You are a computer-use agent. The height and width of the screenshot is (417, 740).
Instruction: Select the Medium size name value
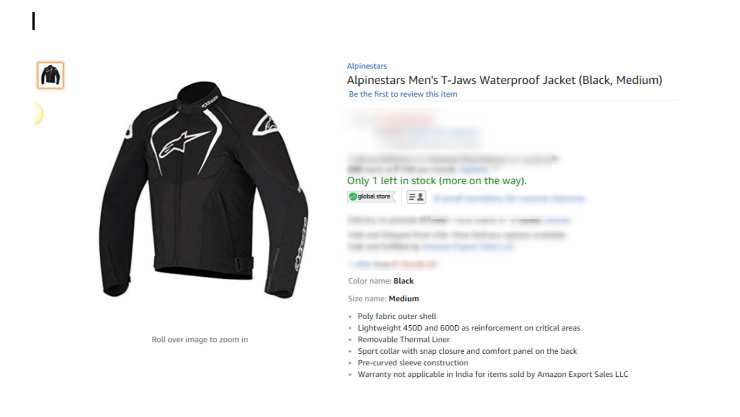point(404,299)
